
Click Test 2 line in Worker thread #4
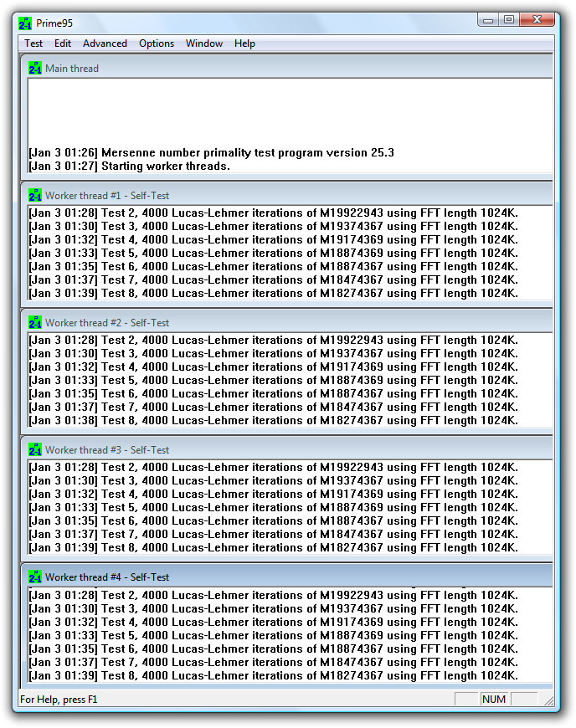click(273, 596)
